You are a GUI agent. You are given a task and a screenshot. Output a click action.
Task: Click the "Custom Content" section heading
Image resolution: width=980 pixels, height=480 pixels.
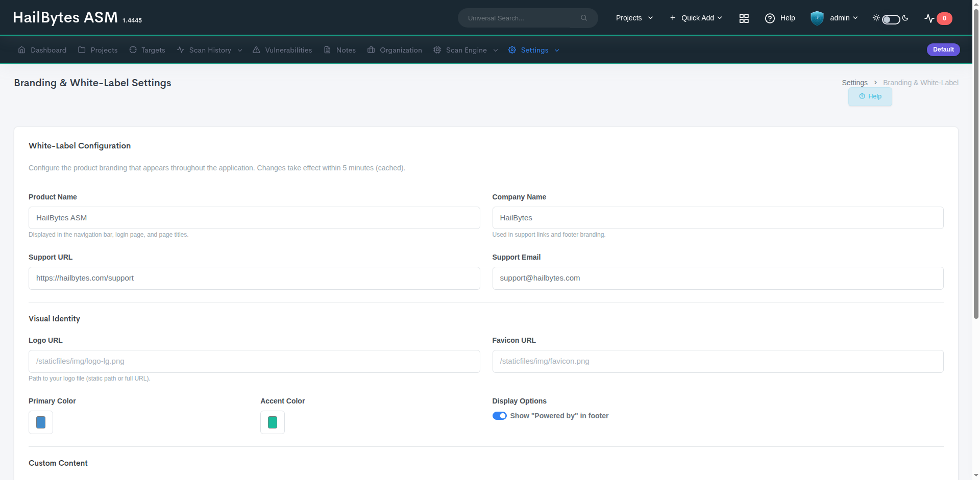coord(58,463)
